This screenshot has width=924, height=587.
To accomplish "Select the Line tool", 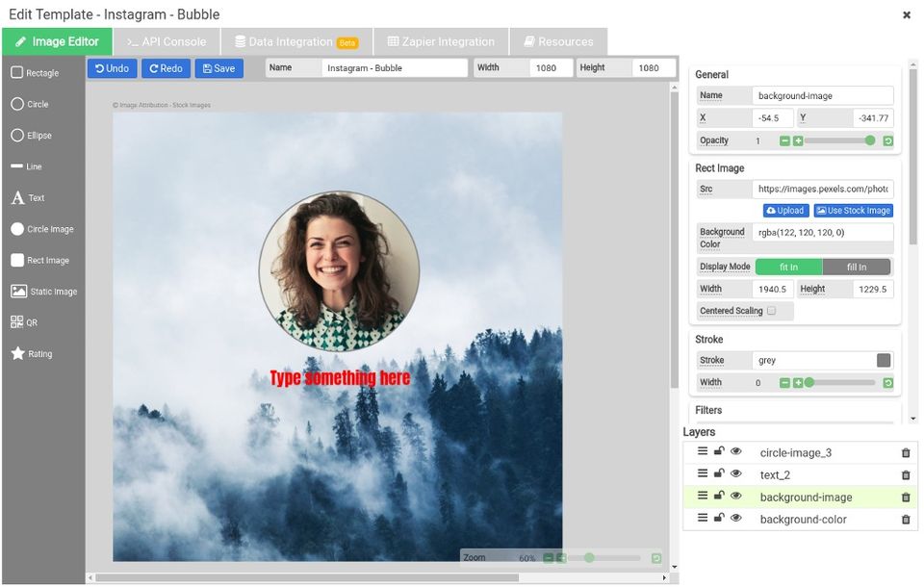I will point(27,166).
